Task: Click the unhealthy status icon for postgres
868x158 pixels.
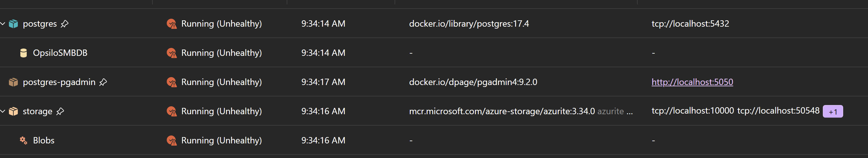Action: click(x=172, y=24)
